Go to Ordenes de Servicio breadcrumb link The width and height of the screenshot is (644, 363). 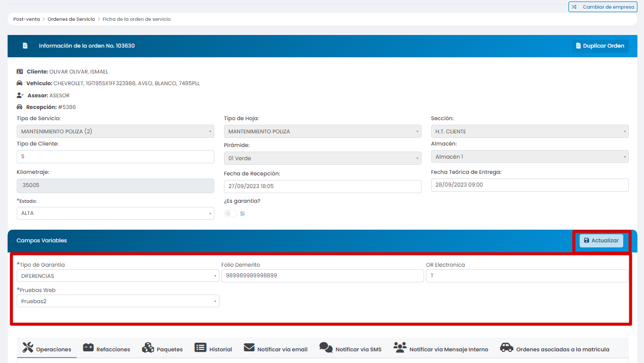click(71, 19)
